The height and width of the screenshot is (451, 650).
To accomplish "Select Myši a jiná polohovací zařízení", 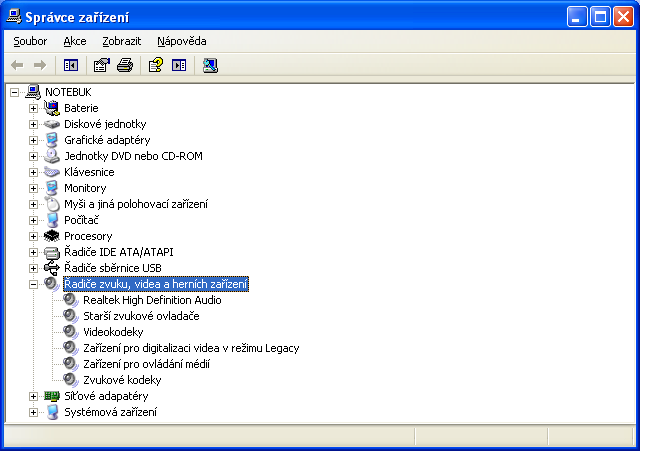I will [136, 204].
